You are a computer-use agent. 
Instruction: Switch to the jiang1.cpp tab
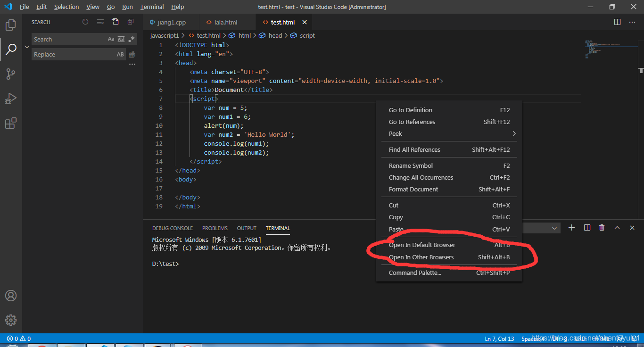[x=171, y=22]
